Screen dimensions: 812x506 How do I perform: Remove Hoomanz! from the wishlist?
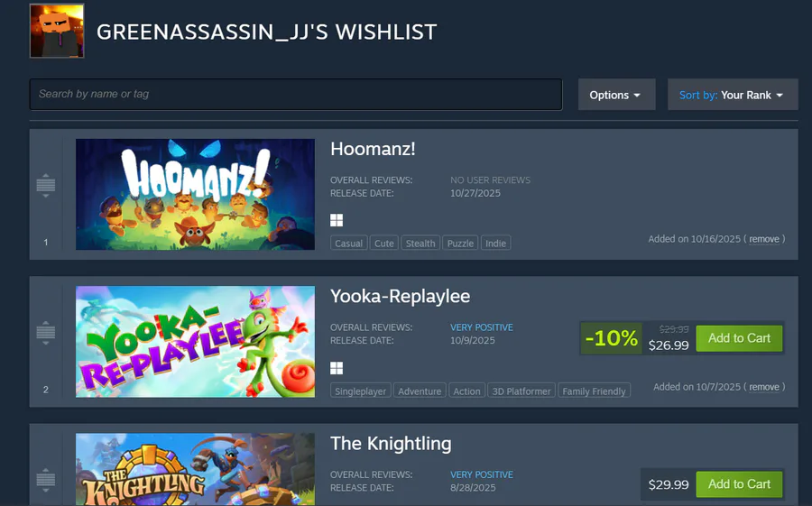[x=764, y=239]
